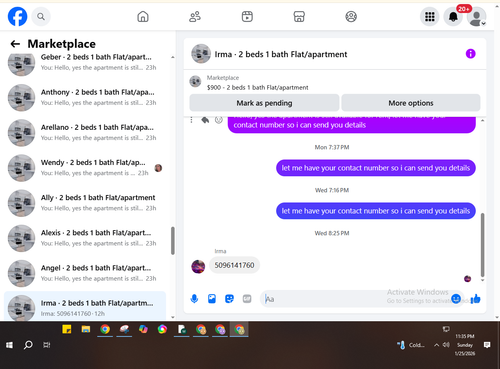The height and width of the screenshot is (369, 500).
Task: Open the $900 2 beds listing link
Action: click(257, 87)
